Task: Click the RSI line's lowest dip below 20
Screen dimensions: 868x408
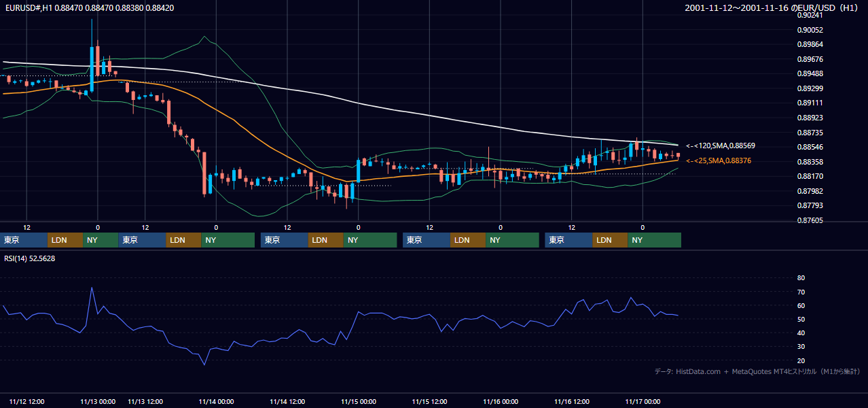Action: point(204,364)
